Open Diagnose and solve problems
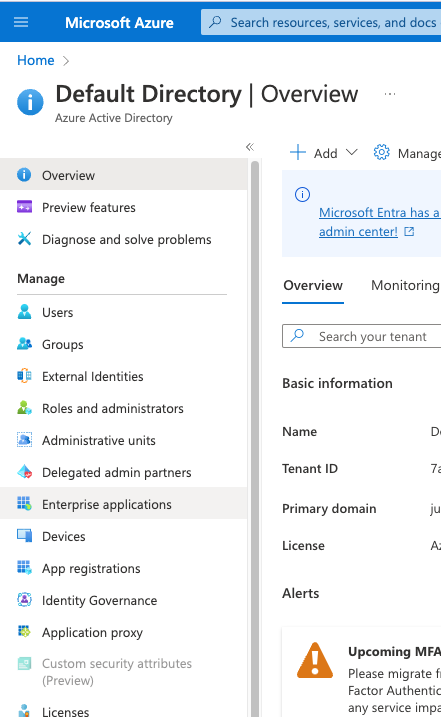 tap(124, 239)
